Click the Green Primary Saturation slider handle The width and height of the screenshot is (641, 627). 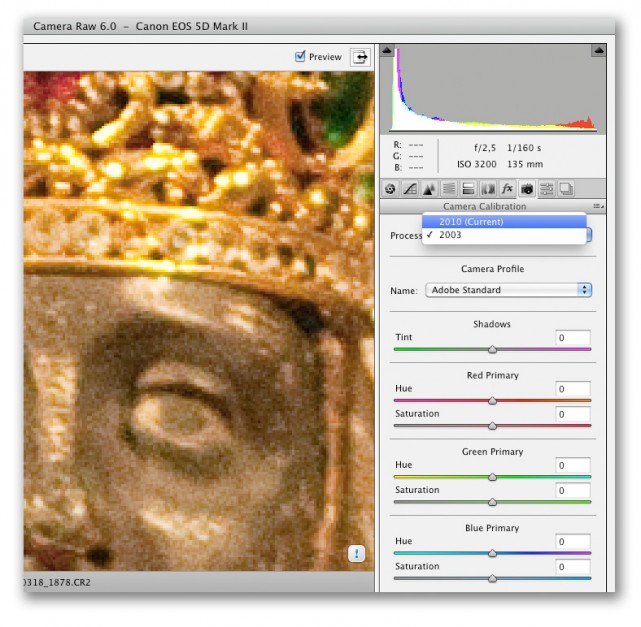(x=493, y=502)
